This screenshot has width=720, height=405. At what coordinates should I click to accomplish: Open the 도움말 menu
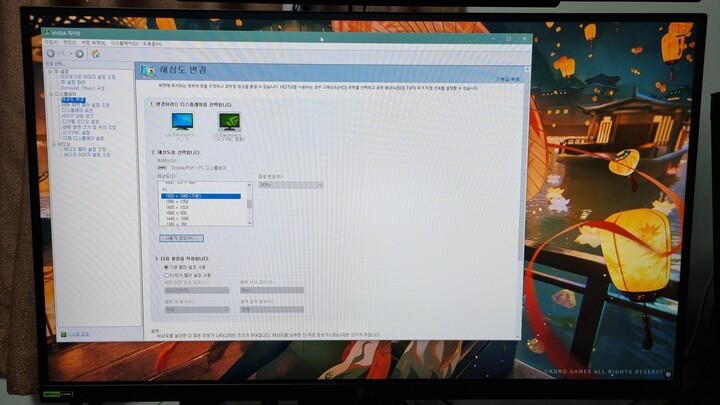[x=151, y=43]
